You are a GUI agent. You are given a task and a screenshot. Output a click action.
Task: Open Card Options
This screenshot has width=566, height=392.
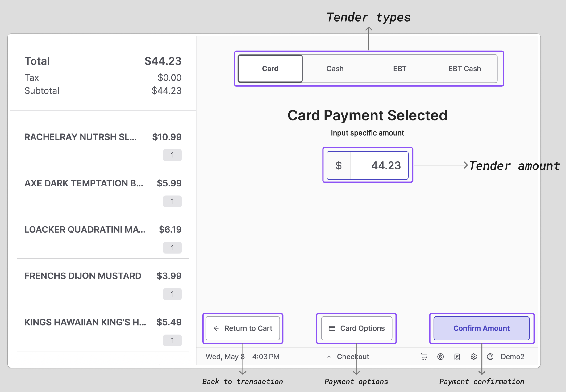click(357, 328)
